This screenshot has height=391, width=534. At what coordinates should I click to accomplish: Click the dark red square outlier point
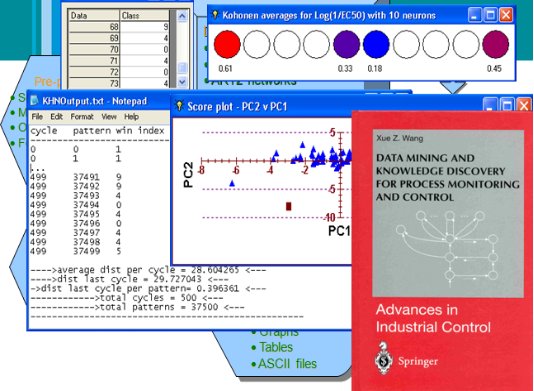coord(288,206)
